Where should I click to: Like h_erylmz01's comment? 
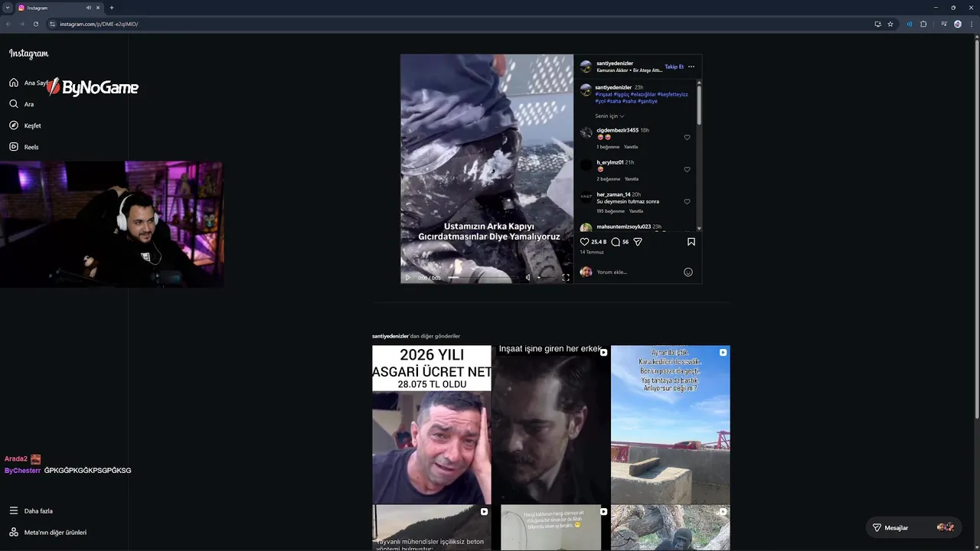pos(687,170)
